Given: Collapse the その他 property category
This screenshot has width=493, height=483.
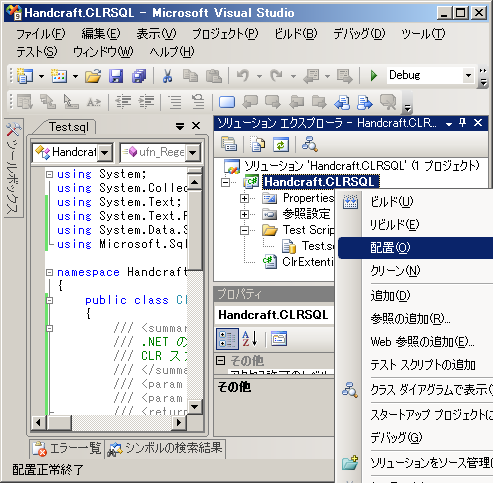Looking at the screenshot, I should point(220,360).
